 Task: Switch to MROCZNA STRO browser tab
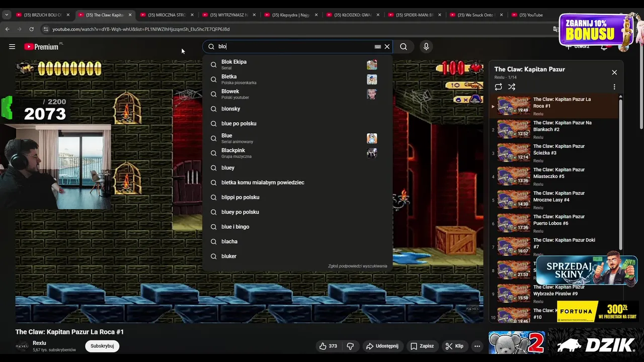pos(166,15)
